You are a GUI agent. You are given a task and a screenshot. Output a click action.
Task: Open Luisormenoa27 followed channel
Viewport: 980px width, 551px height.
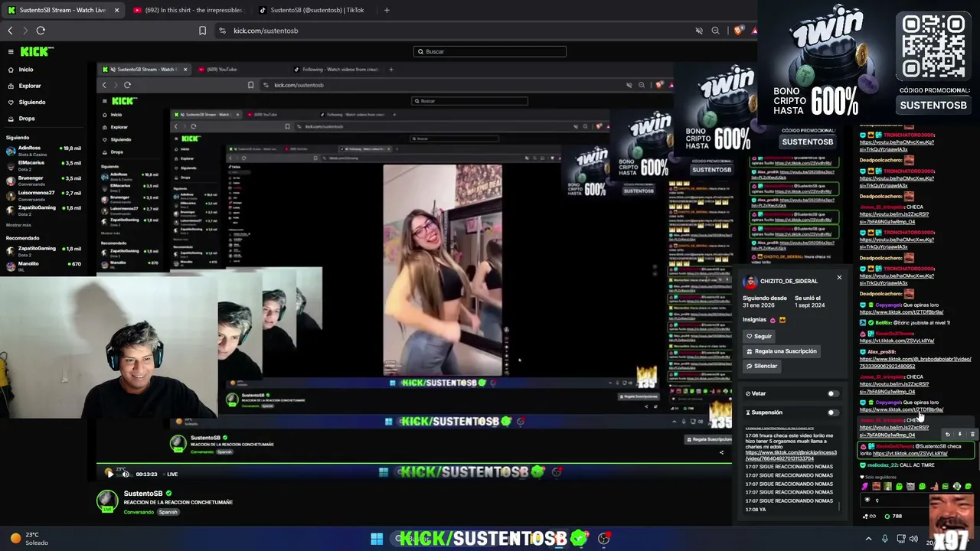(44, 195)
